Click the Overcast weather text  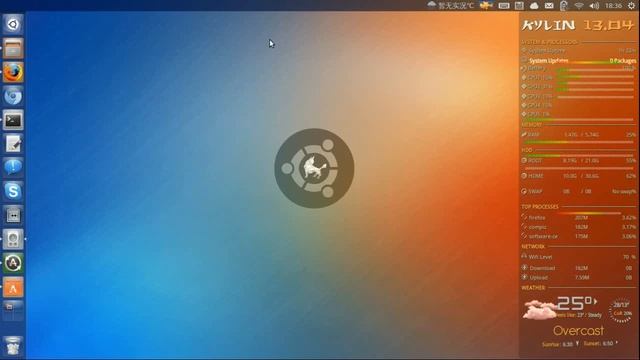(x=578, y=330)
